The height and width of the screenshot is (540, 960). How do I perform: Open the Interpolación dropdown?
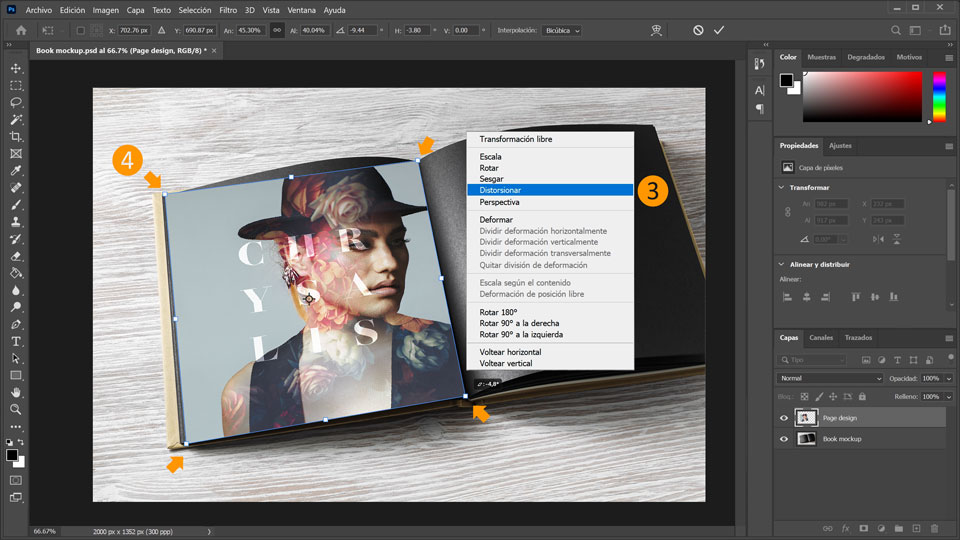[x=561, y=30]
